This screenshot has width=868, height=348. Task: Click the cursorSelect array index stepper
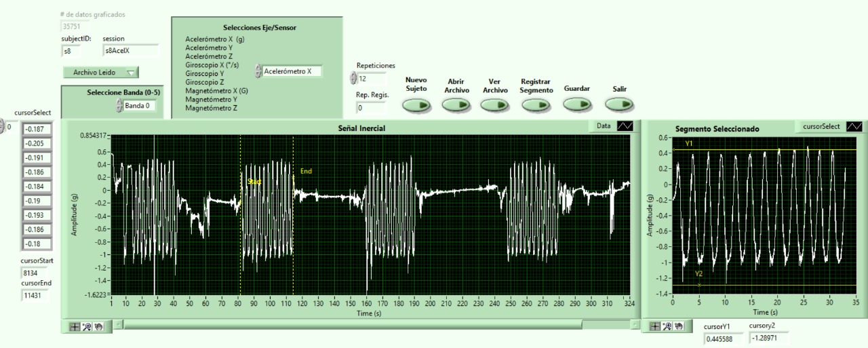(2, 126)
